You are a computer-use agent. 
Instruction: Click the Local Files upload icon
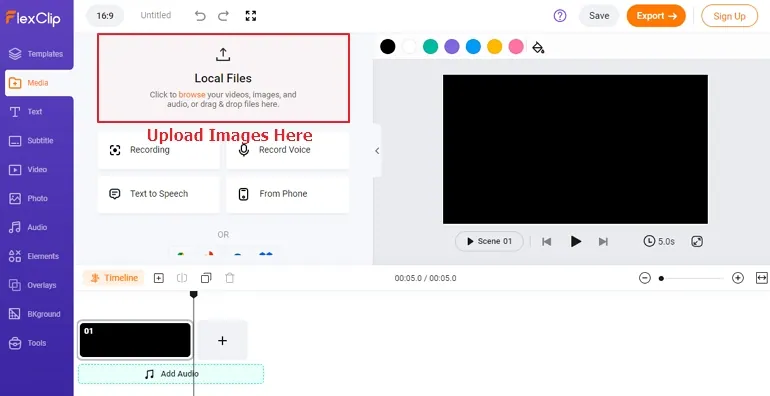223,54
